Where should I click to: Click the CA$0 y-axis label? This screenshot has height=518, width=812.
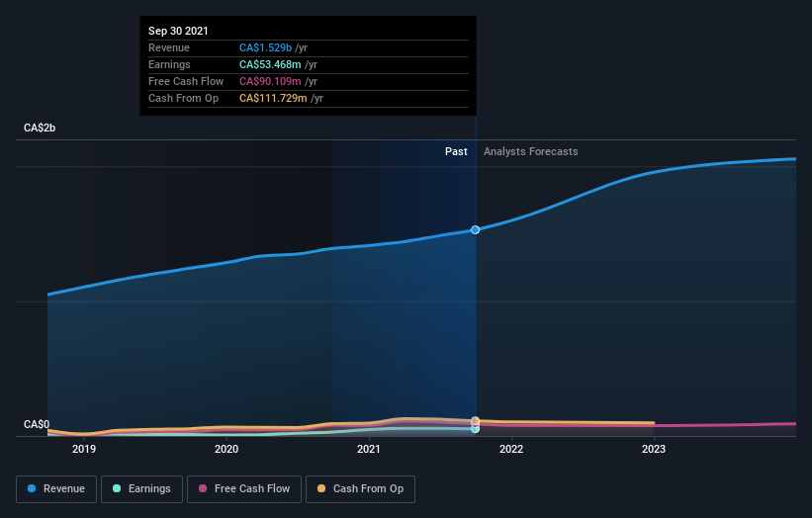pyautogui.click(x=37, y=424)
